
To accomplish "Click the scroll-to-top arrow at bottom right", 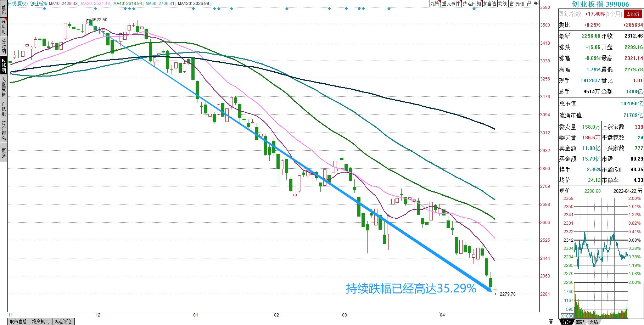I will coord(551,321).
